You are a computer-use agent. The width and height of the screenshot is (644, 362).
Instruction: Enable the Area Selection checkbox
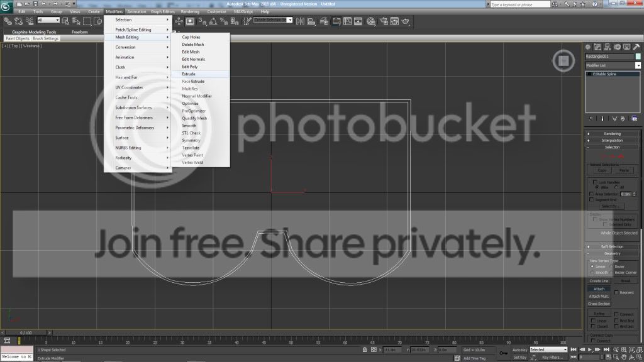pyautogui.click(x=591, y=194)
